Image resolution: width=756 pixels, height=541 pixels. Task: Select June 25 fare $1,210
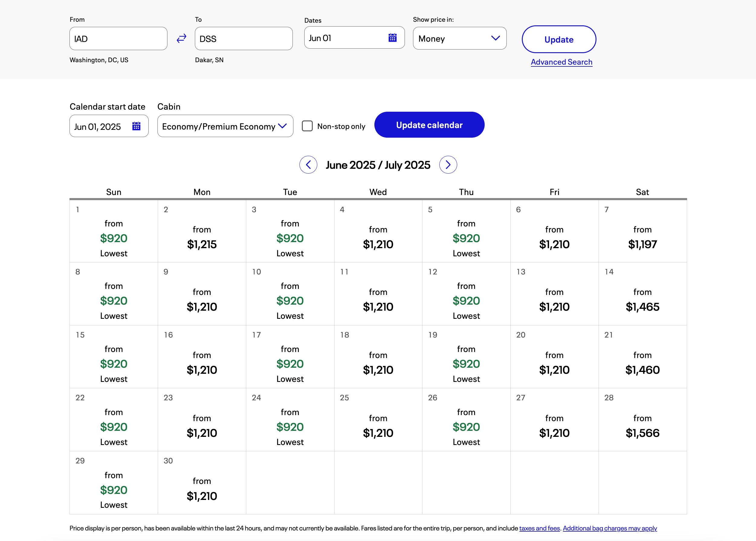click(378, 420)
